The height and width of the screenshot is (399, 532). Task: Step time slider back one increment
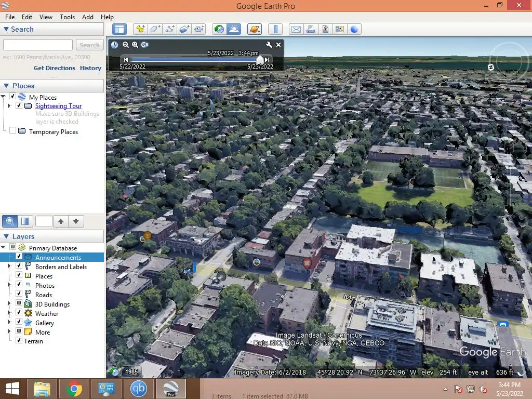(x=126, y=60)
